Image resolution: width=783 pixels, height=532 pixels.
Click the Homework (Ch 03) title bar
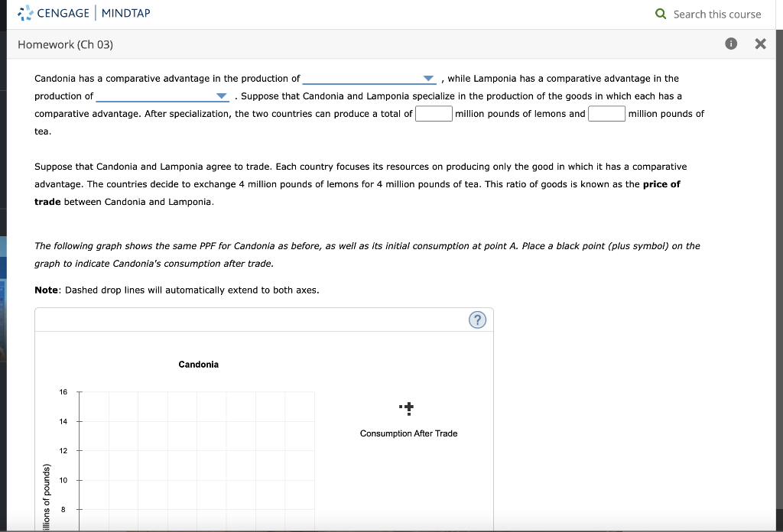(x=65, y=44)
